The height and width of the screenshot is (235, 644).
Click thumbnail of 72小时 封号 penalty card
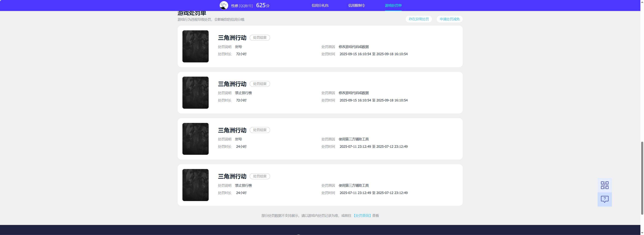click(196, 46)
